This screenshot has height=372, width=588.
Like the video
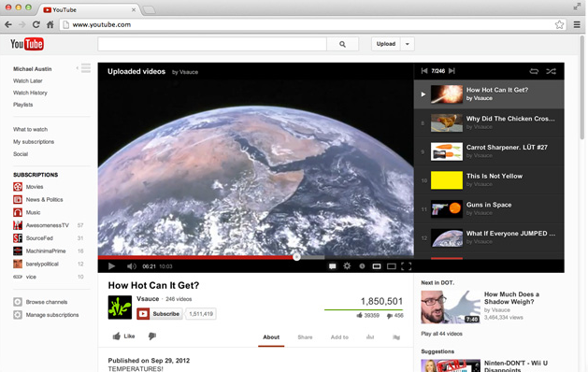tap(123, 336)
